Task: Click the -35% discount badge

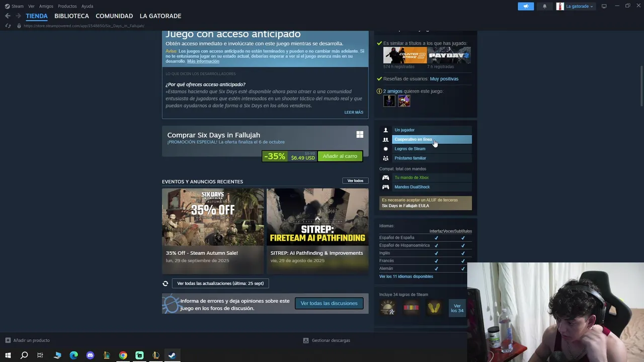Action: (275, 156)
